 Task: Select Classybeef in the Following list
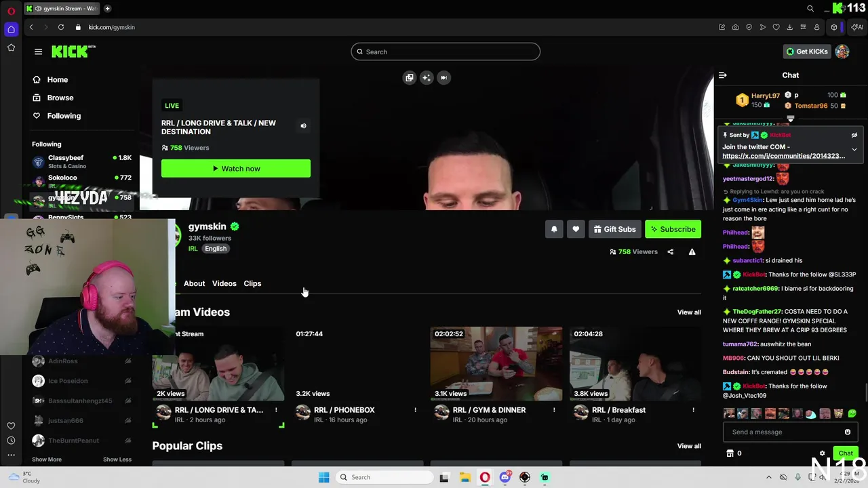(81, 161)
